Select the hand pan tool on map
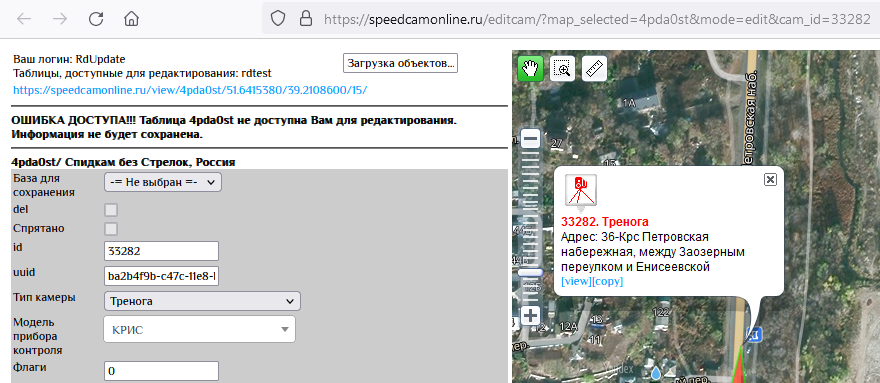Screen dimensions: 880x383 tap(530, 69)
